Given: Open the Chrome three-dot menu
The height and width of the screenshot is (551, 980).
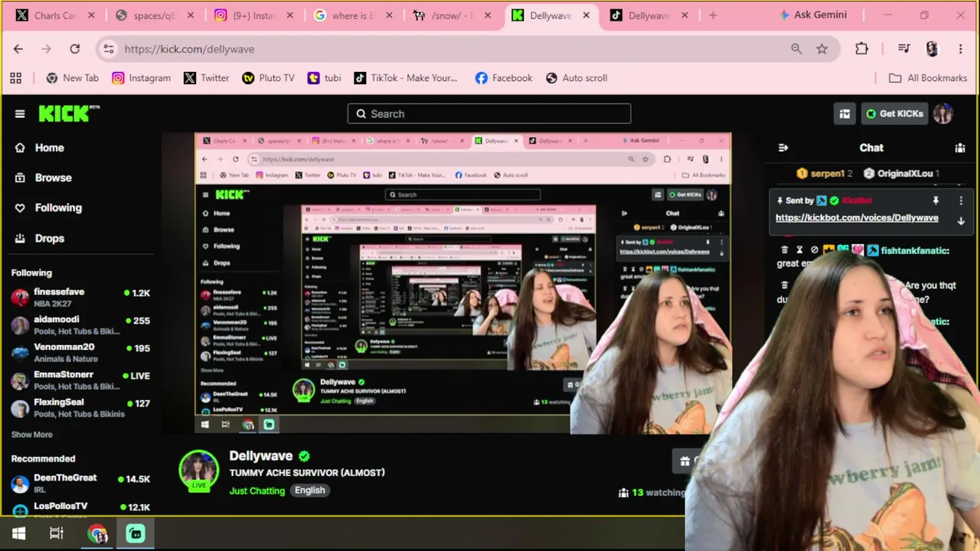Looking at the screenshot, I should click(x=960, y=49).
